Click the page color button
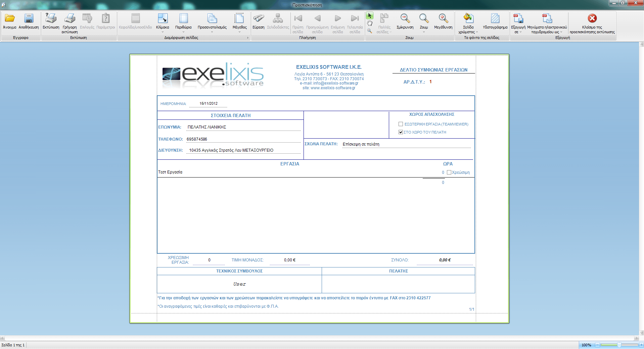This screenshot has width=644, height=349. coord(468,23)
